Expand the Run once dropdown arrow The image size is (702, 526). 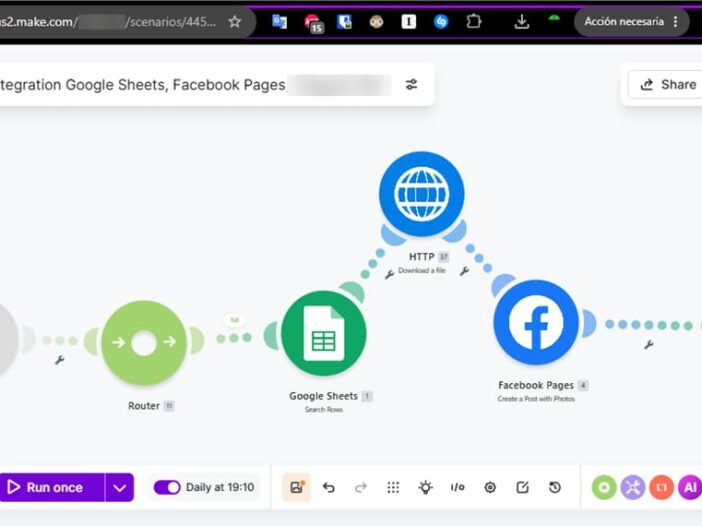120,487
